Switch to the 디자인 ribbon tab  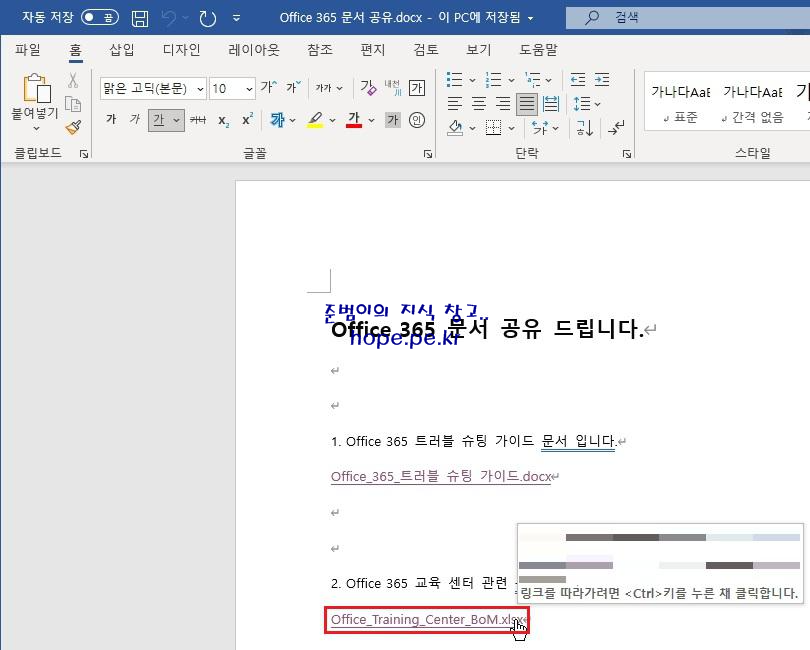coord(181,50)
